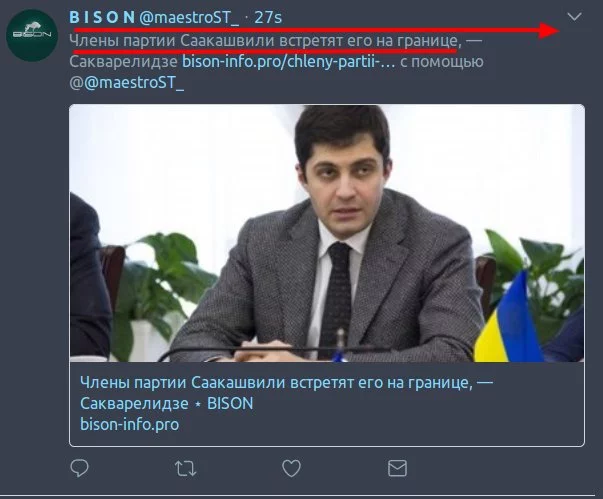Open the BISON display name profile

click(102, 17)
